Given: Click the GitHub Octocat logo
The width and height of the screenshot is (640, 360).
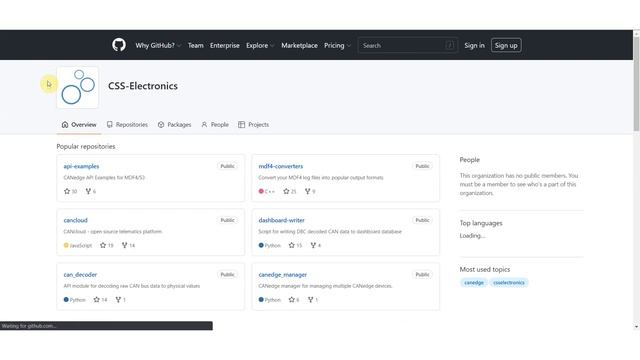Looking at the screenshot, I should pyautogui.click(x=119, y=45).
